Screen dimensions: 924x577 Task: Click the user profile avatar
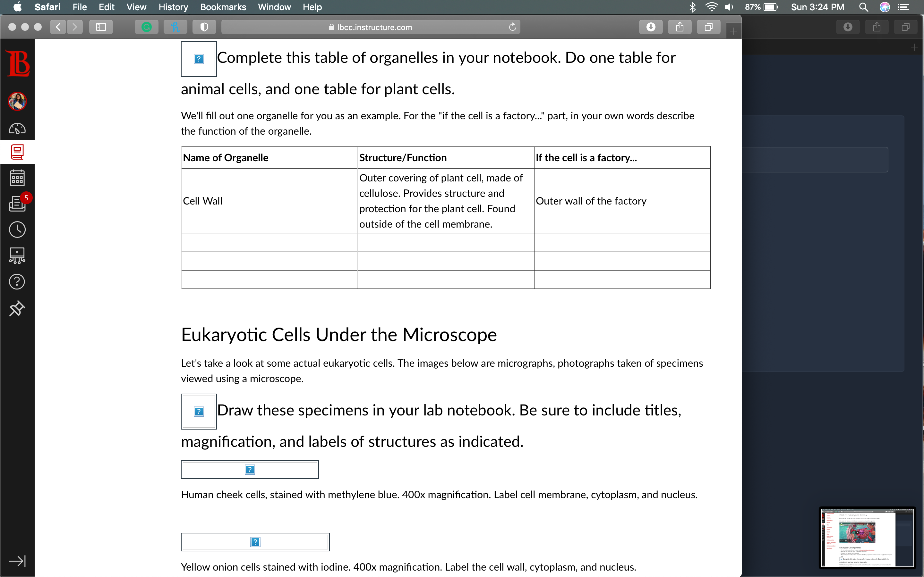(17, 102)
